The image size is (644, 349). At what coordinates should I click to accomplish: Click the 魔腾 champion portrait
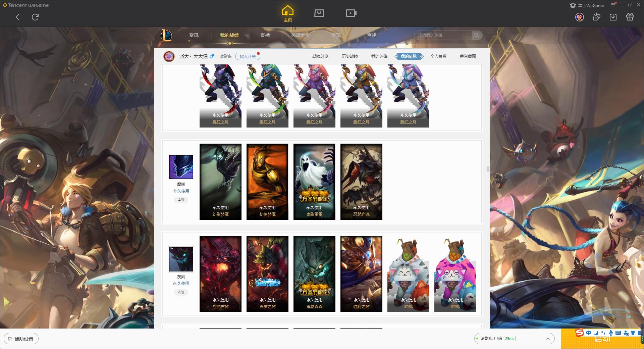[x=181, y=167]
